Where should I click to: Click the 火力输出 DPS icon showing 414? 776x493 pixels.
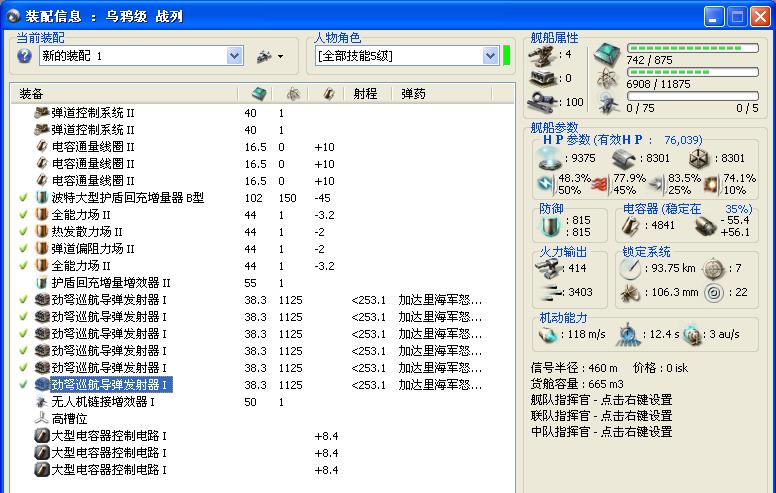[x=548, y=269]
